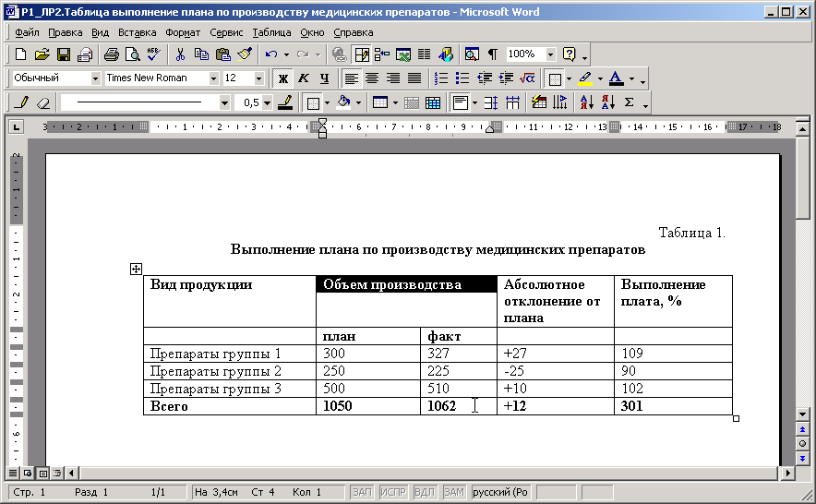The height and width of the screenshot is (504, 816).
Task: Open the Times New Roman font dropdown
Action: click(213, 78)
